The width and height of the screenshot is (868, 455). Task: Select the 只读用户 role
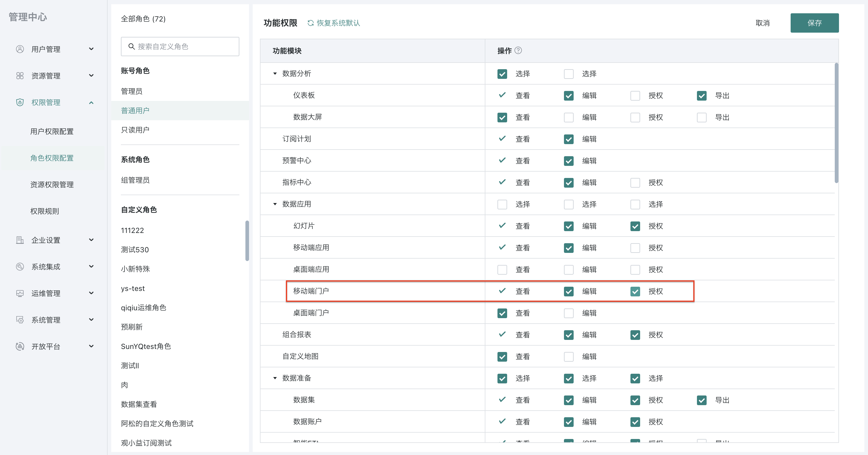point(135,130)
